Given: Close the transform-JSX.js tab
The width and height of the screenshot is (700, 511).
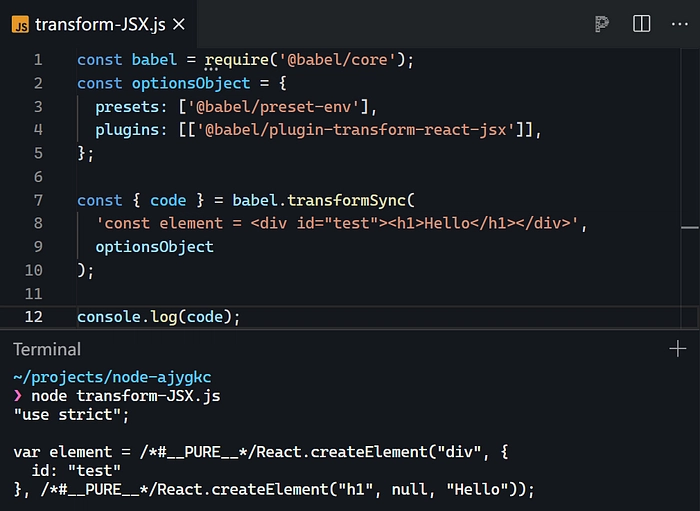Looking at the screenshot, I should pyautogui.click(x=180, y=25).
